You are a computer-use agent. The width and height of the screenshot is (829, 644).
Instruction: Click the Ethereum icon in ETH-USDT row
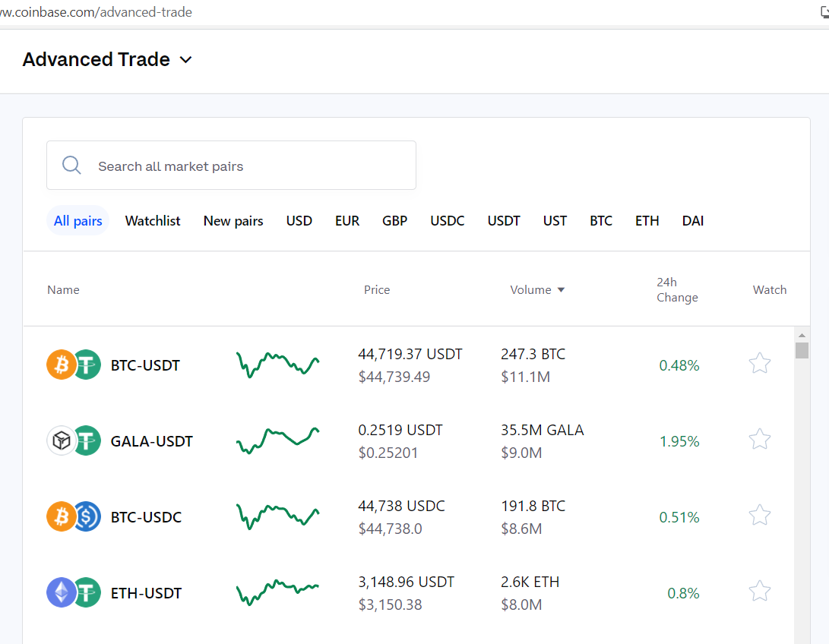tap(62, 593)
